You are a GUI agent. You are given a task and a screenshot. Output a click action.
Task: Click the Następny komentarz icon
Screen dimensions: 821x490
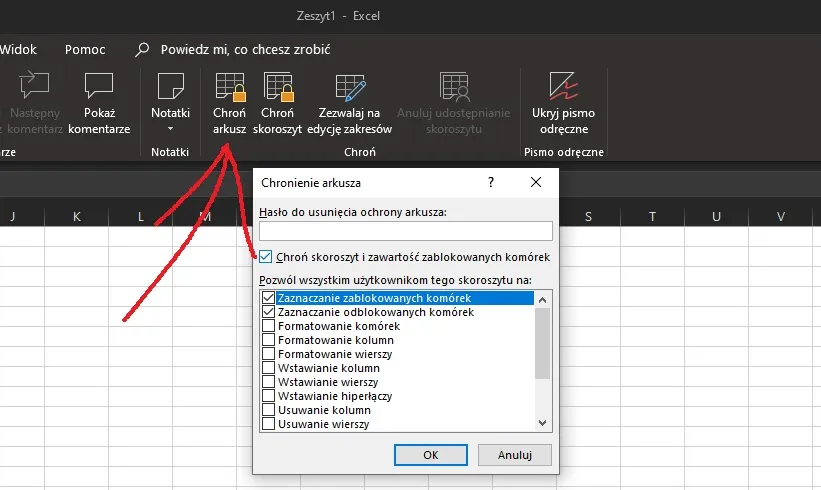(x=33, y=89)
